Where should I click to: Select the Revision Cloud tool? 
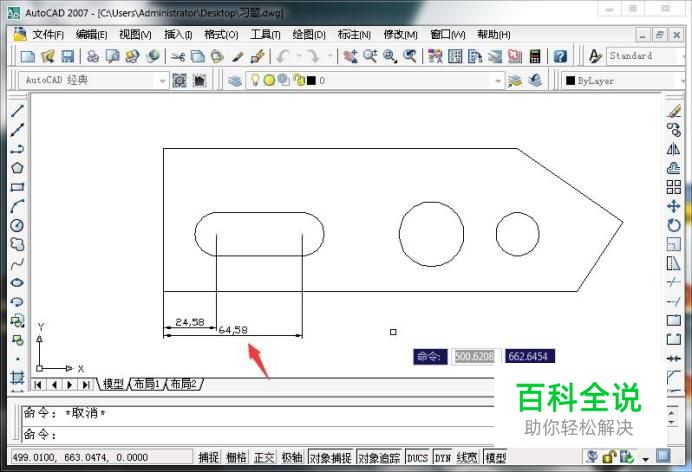coord(17,244)
